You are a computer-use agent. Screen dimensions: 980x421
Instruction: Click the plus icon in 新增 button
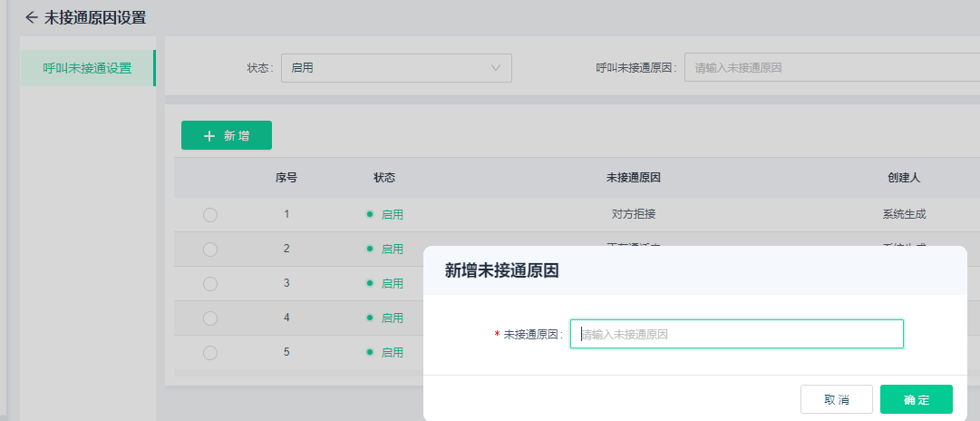point(209,136)
